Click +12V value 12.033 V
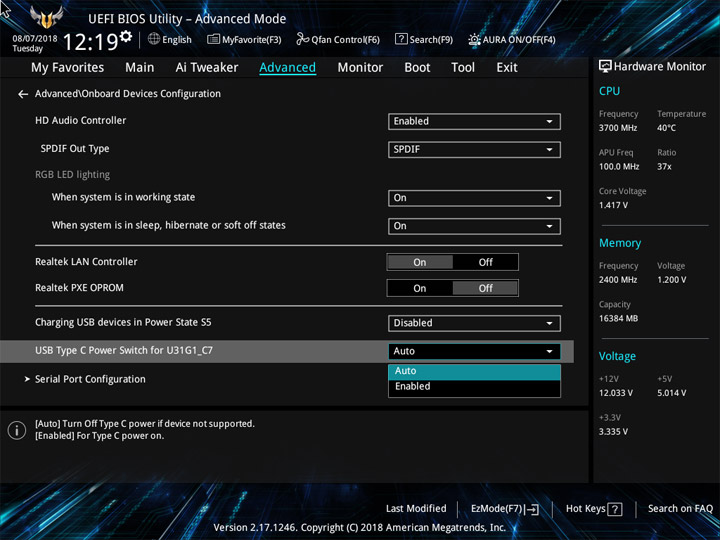 tap(615, 393)
